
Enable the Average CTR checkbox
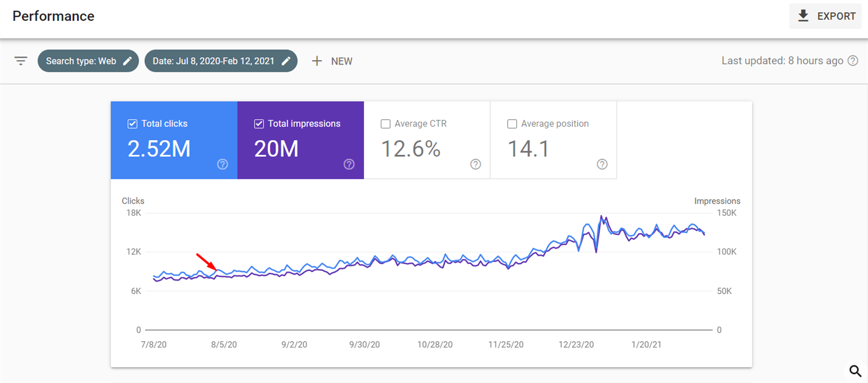[x=385, y=124]
